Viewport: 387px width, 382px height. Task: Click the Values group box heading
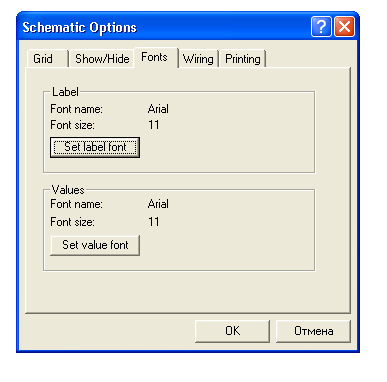tap(68, 190)
